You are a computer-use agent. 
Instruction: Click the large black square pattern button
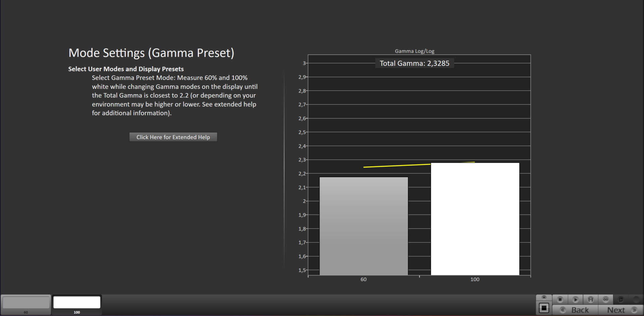[x=544, y=308]
